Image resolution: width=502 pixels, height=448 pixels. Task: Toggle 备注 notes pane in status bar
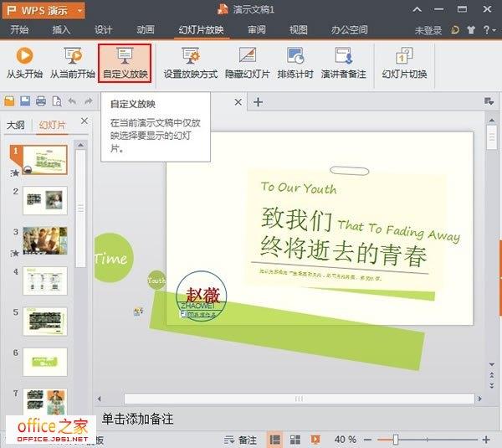(x=241, y=440)
